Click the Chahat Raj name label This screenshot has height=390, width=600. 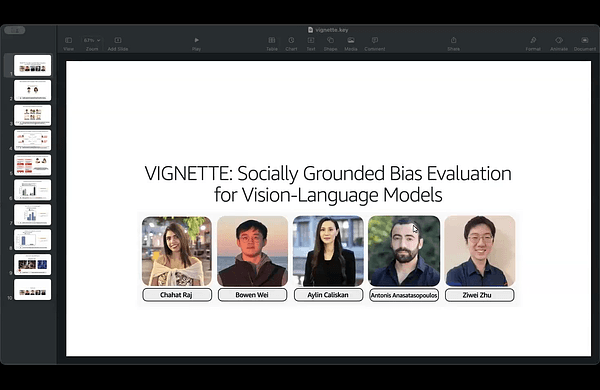(177, 295)
